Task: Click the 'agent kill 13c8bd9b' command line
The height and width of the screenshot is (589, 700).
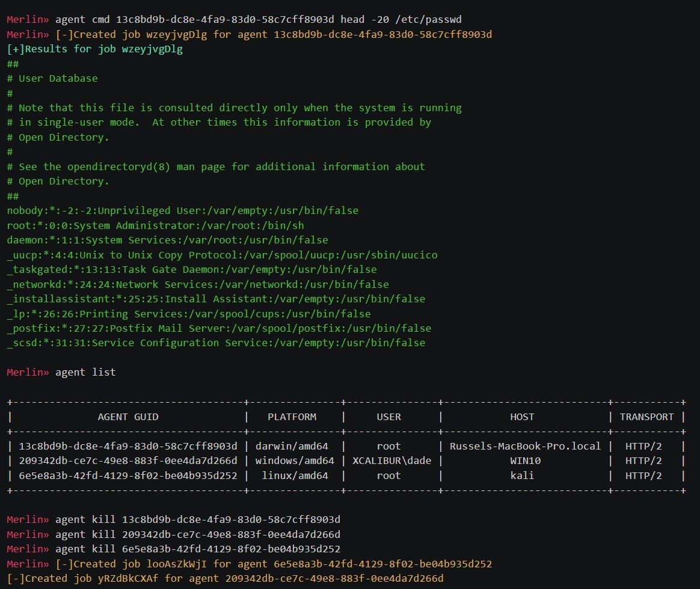Action: (x=173, y=520)
